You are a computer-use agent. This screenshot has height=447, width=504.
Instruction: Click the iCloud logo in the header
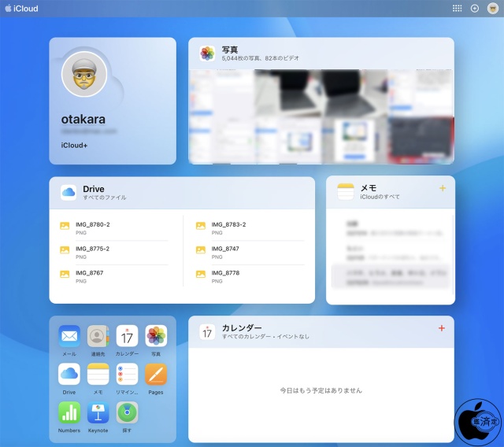tap(21, 9)
